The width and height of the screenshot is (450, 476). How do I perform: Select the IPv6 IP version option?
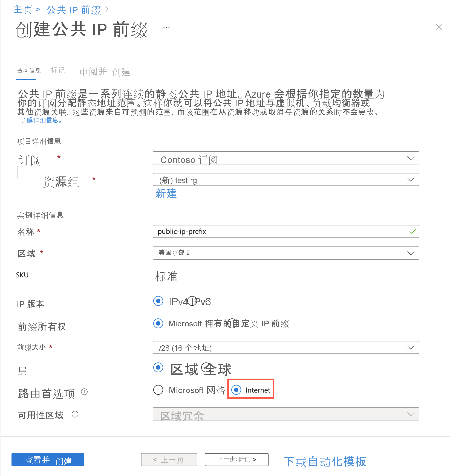(192, 301)
